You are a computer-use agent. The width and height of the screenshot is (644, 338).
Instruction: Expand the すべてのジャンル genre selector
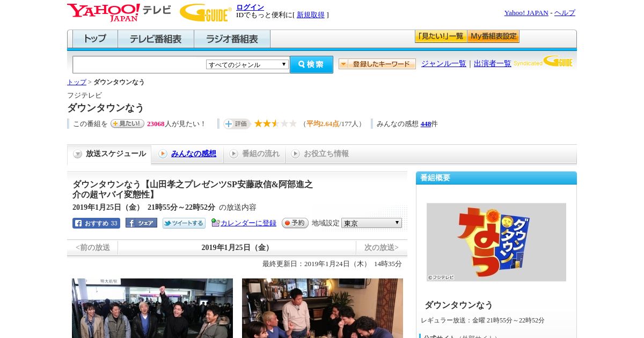tap(247, 64)
